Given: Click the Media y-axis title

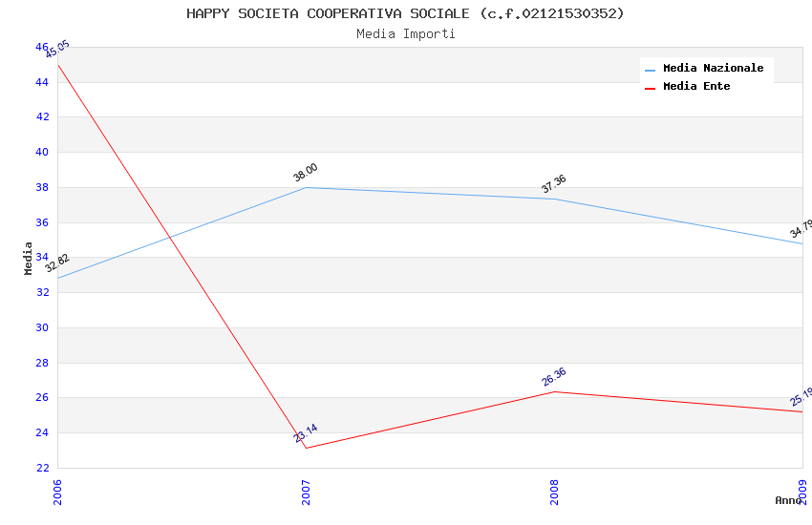Looking at the screenshot, I should (x=29, y=258).
